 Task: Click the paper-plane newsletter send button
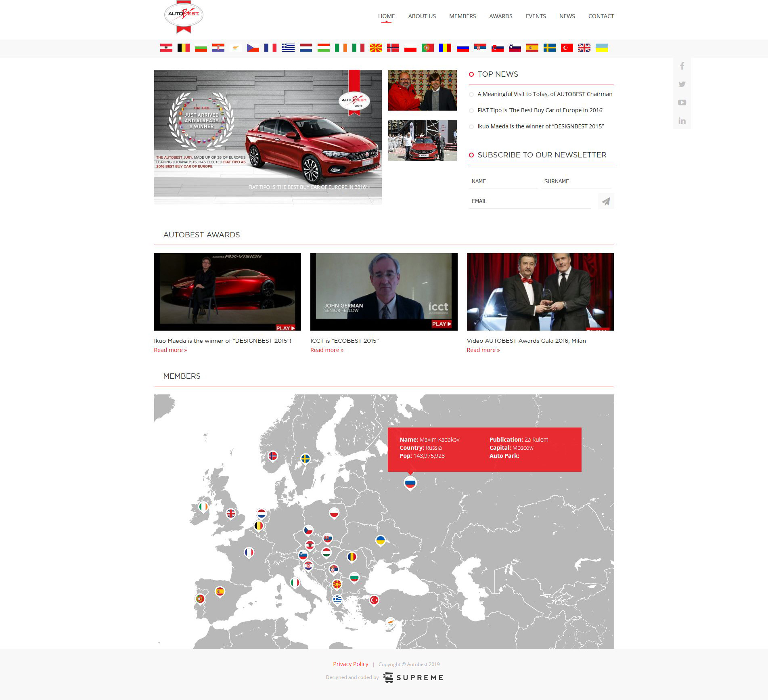pyautogui.click(x=606, y=201)
